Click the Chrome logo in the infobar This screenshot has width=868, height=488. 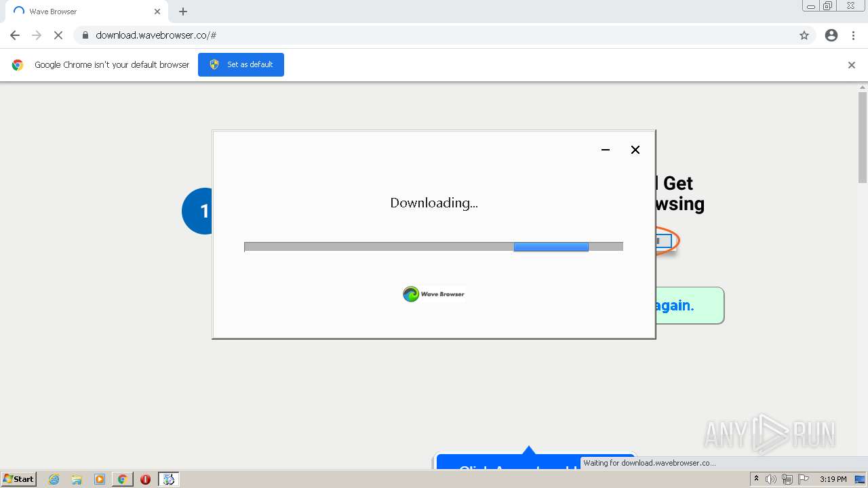click(18, 65)
